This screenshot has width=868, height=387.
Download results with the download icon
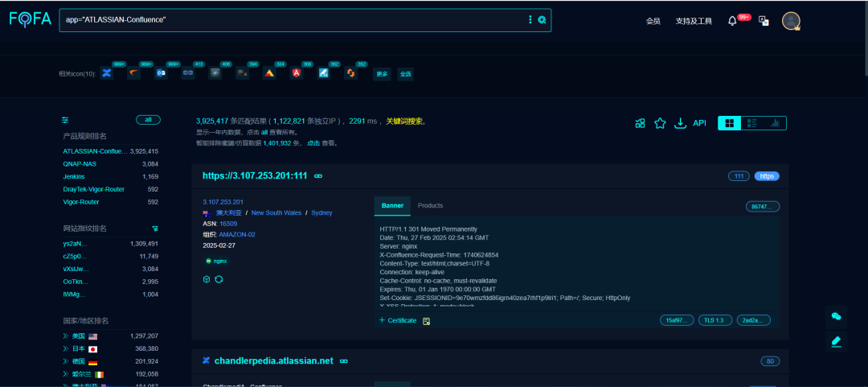[x=681, y=123]
